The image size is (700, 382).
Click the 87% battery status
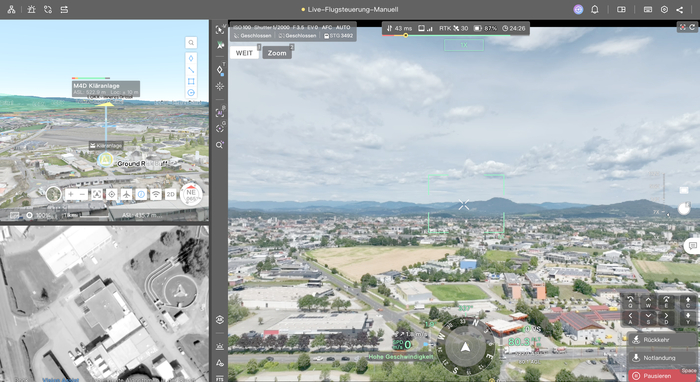coord(485,28)
